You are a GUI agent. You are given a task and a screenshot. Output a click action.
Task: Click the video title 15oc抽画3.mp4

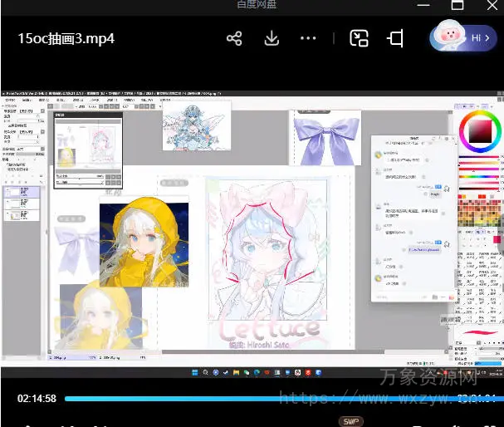66,38
